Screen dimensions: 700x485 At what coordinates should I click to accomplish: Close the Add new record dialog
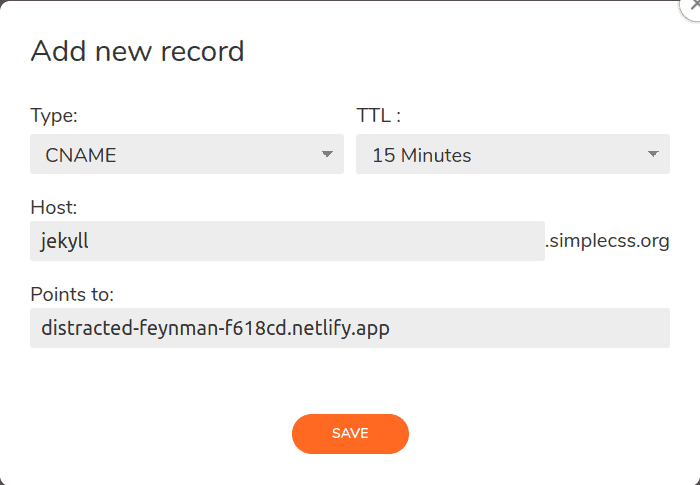(692, 7)
